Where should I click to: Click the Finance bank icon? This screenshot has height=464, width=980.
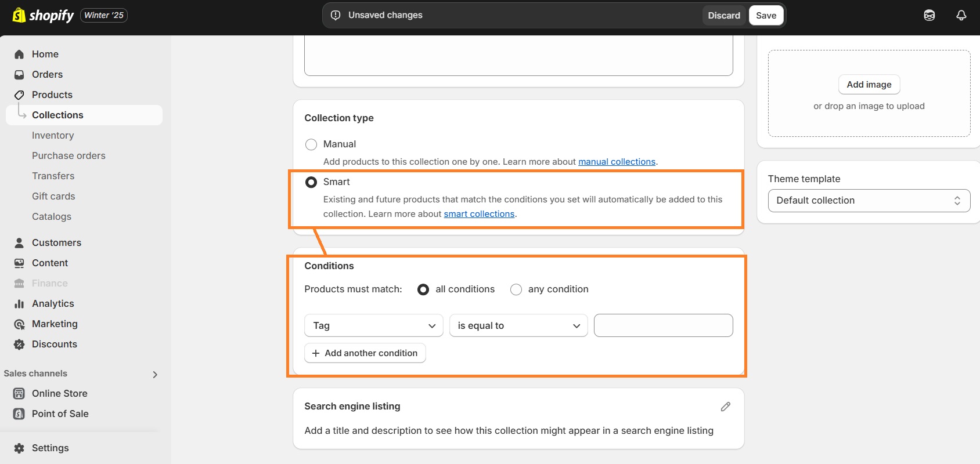pos(19,283)
